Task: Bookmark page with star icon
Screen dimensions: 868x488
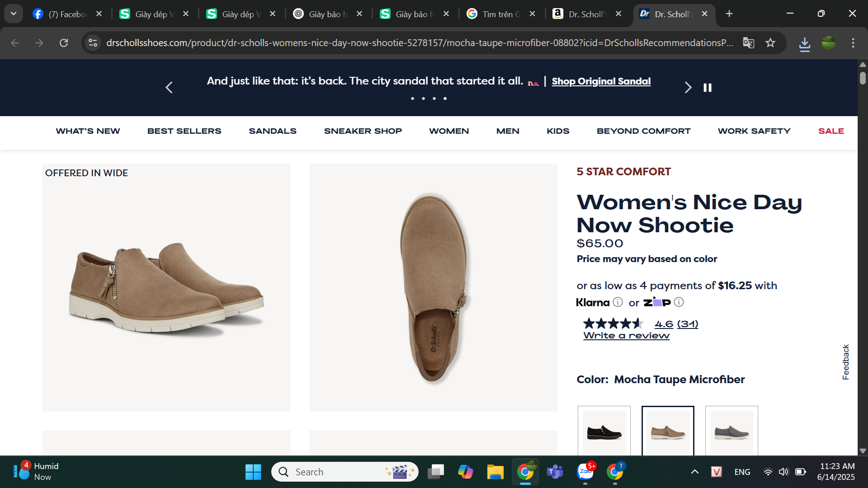Action: click(770, 43)
